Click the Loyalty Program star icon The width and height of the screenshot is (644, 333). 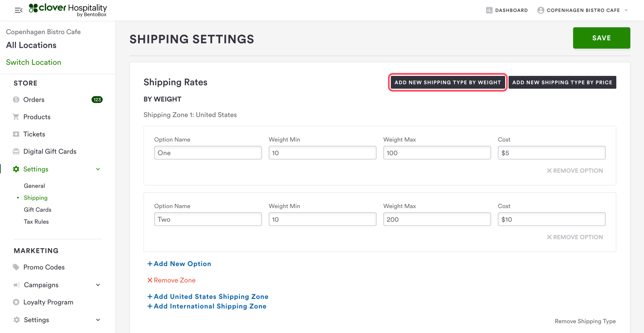pos(16,302)
